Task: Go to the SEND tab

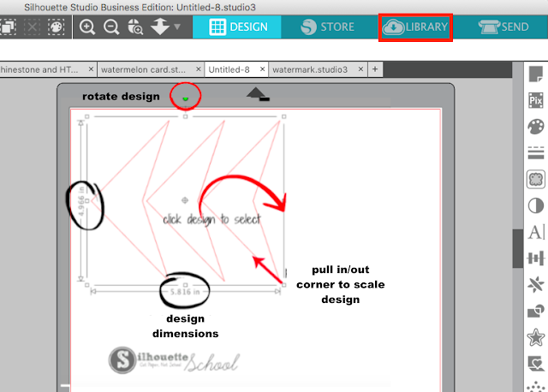Action: (x=503, y=27)
